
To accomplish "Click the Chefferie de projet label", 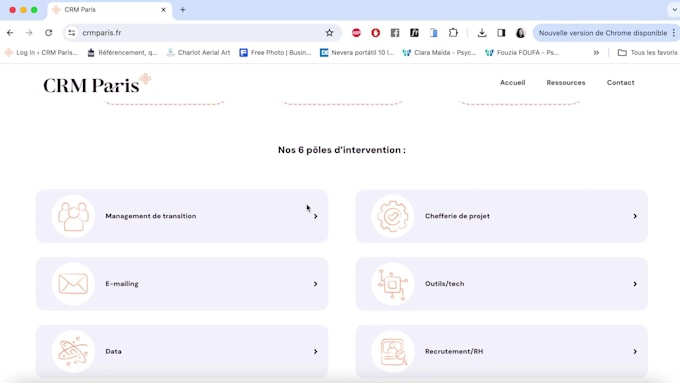I will pos(457,216).
